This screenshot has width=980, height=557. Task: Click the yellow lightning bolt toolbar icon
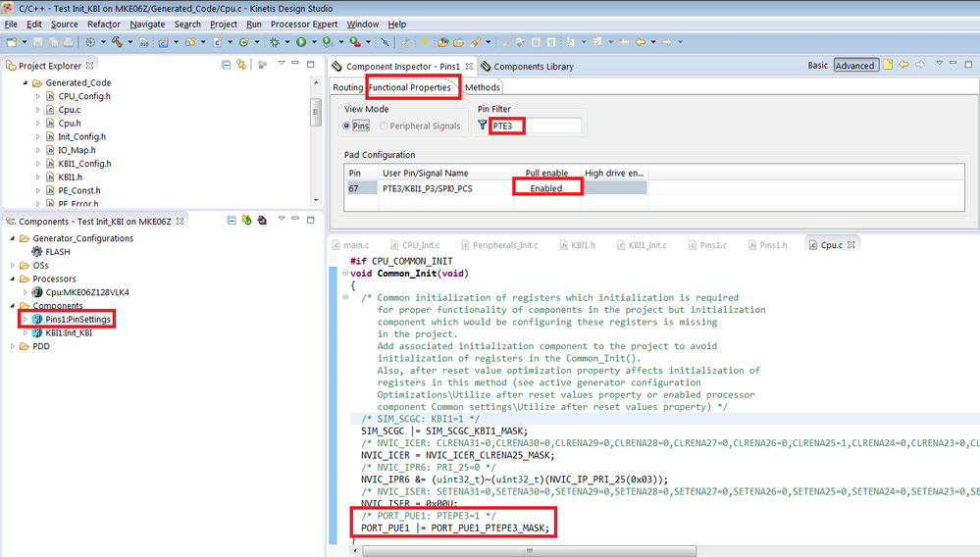[x=424, y=42]
